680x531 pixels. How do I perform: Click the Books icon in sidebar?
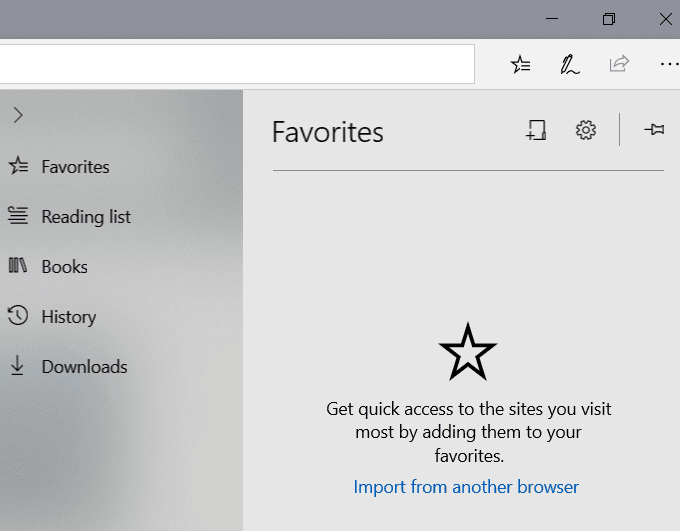point(18,266)
